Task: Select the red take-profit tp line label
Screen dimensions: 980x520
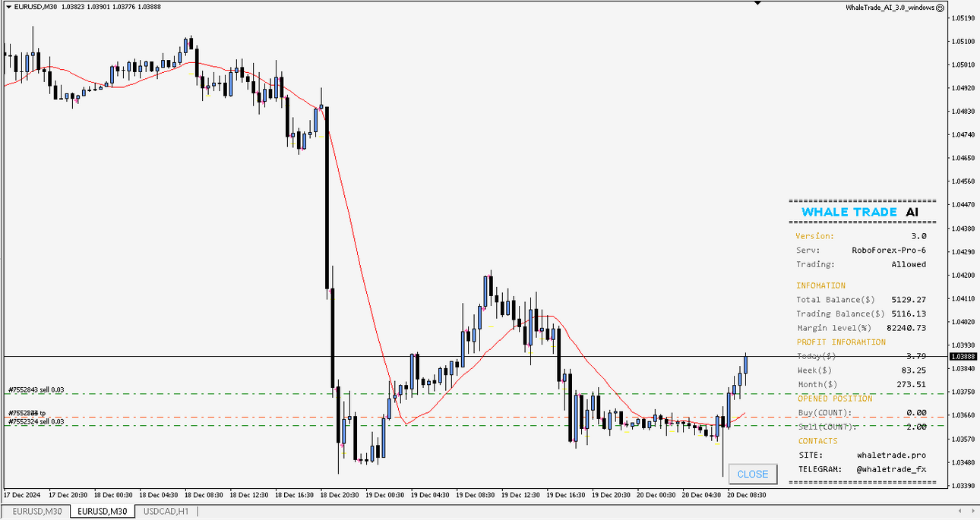Action: pos(27,413)
